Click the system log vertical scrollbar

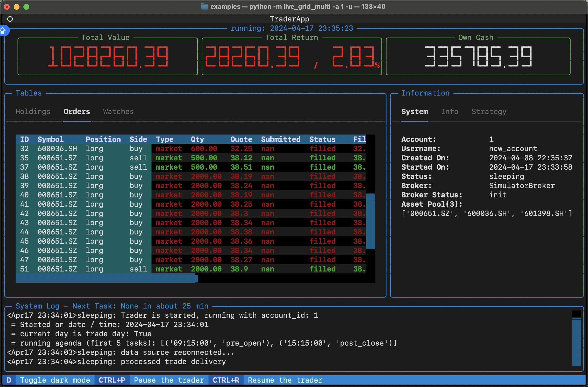(x=577, y=342)
